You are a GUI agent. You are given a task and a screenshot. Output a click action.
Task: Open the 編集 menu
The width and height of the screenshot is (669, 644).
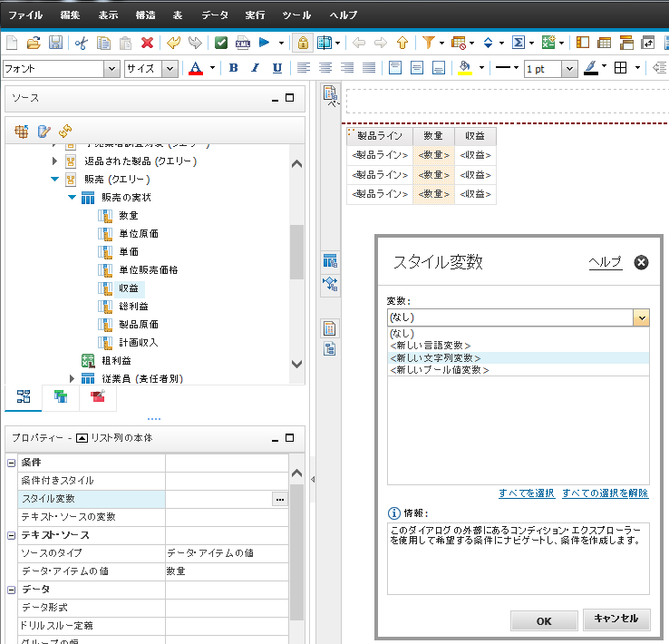click(x=71, y=15)
